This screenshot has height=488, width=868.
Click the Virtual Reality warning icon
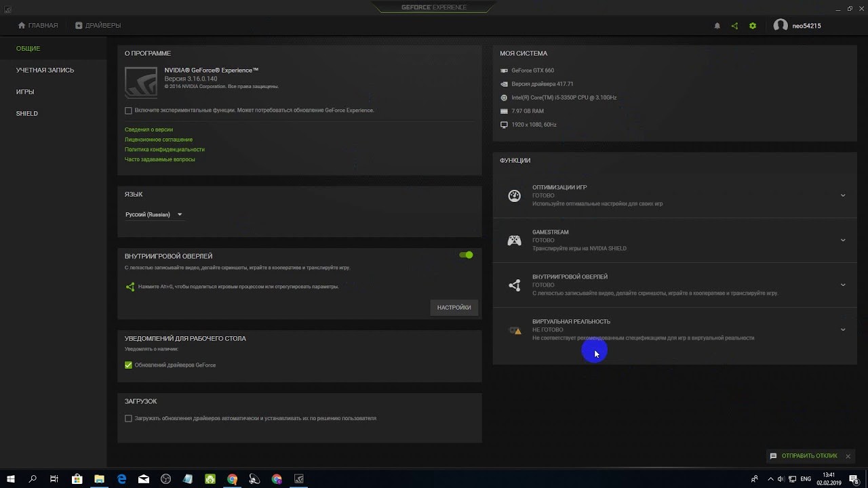[x=515, y=330]
